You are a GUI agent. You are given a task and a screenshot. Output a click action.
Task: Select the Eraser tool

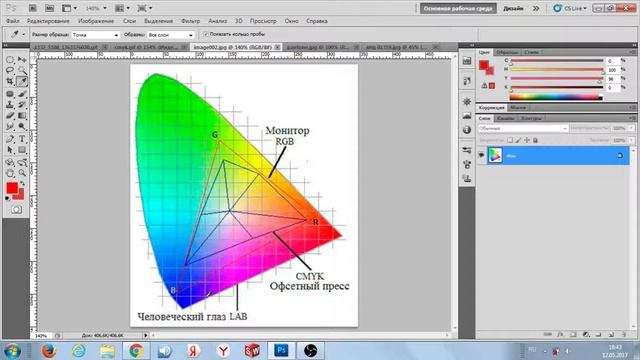[x=10, y=116]
